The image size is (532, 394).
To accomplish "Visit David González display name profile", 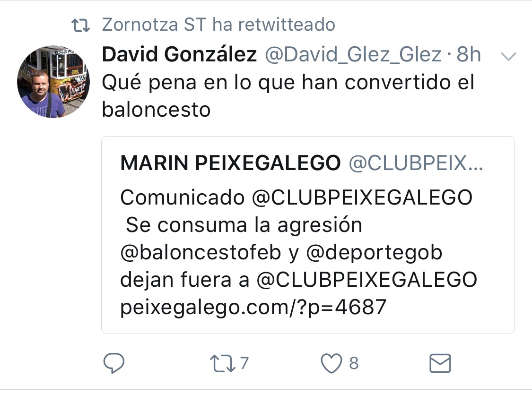I will coord(180,54).
